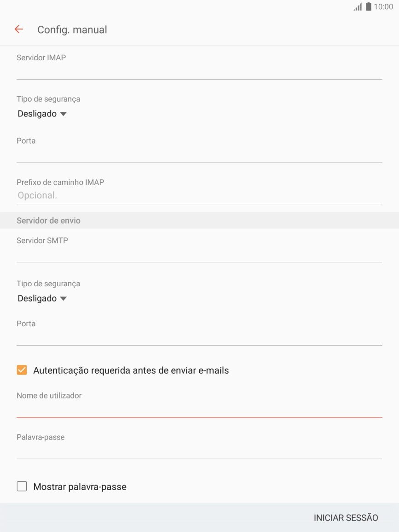Viewport: 399px width, 532px height.
Task: Tap the Nome de utilizador field
Action: tap(199, 409)
